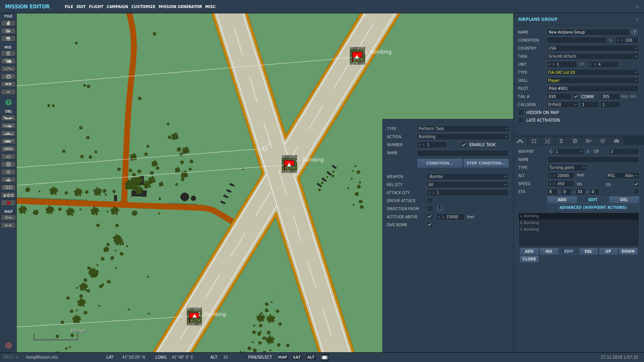Select the ship group tool

[x=8, y=133]
